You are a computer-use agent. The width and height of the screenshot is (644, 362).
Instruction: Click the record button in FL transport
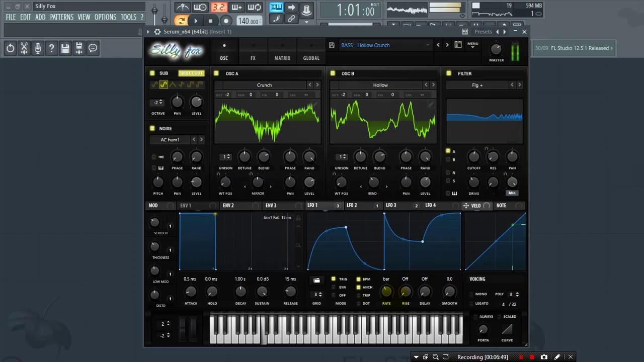click(x=226, y=21)
